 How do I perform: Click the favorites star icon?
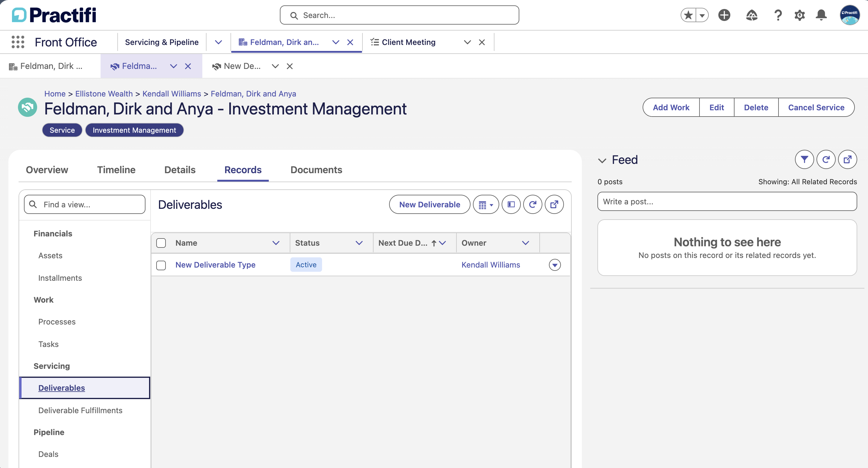pyautogui.click(x=688, y=15)
